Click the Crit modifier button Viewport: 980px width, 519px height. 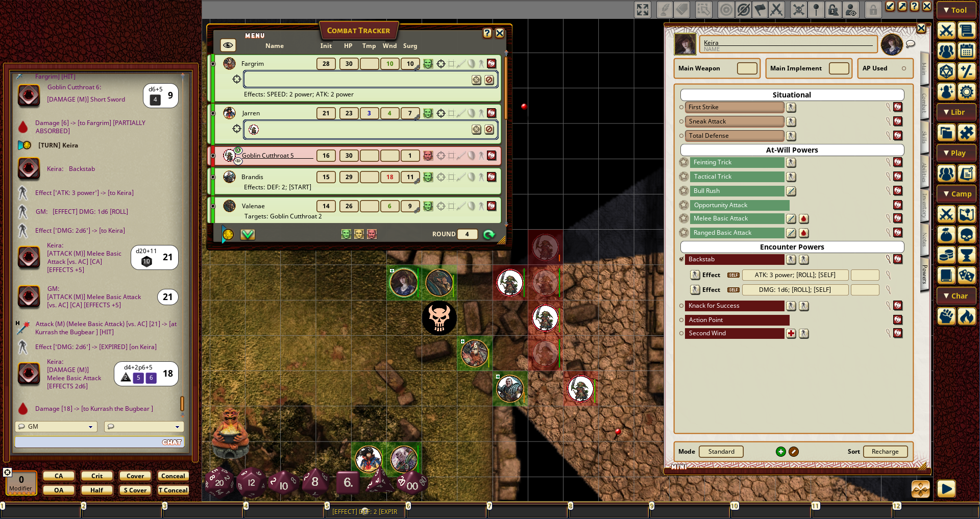[97, 476]
